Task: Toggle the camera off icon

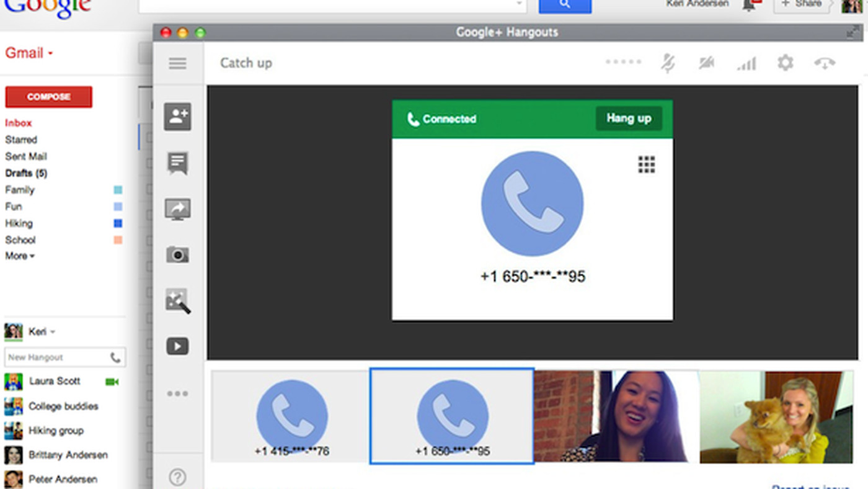Action: coord(707,63)
